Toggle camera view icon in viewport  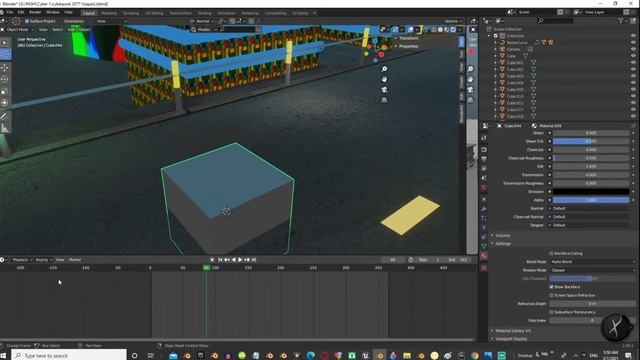[384, 89]
